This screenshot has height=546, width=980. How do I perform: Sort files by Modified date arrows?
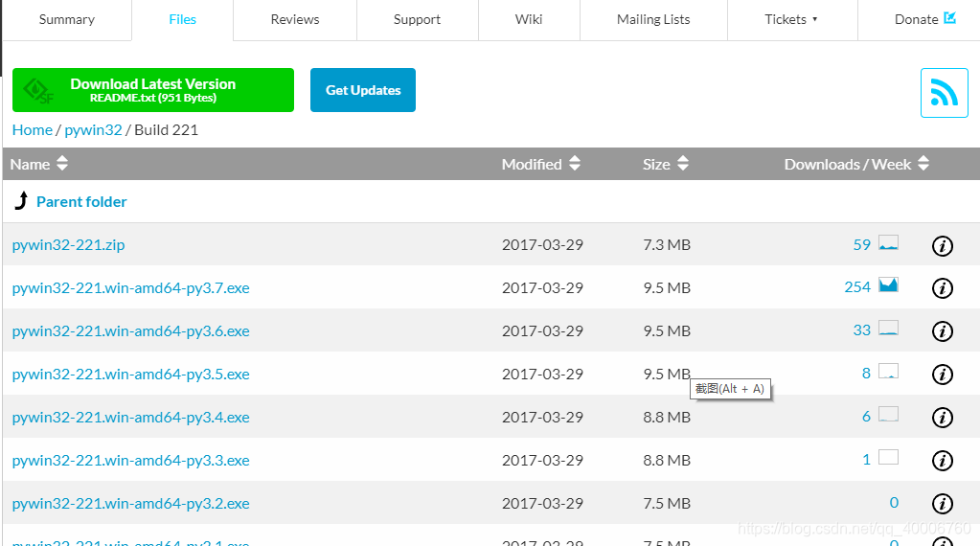click(x=575, y=164)
